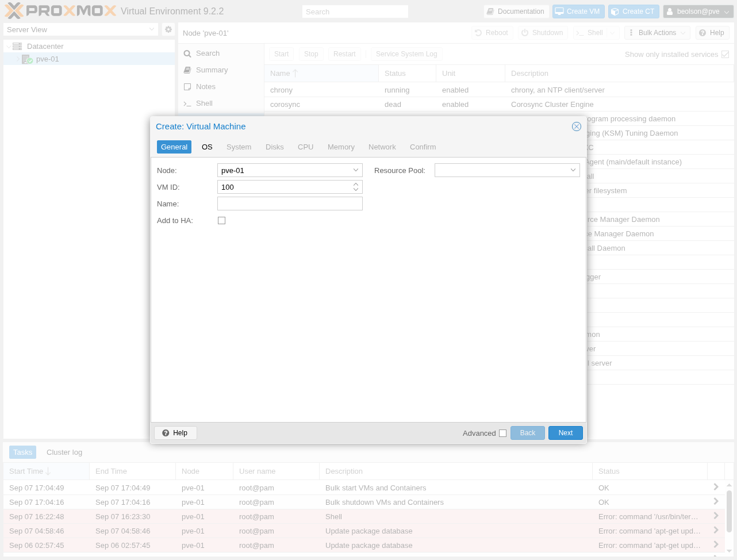Sort tasks by Start Time column
This screenshot has height=560, width=737.
click(x=46, y=471)
